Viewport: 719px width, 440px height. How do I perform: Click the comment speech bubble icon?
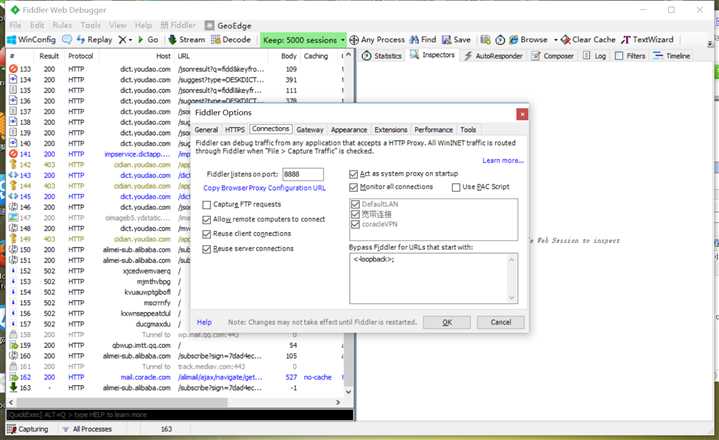[67, 40]
